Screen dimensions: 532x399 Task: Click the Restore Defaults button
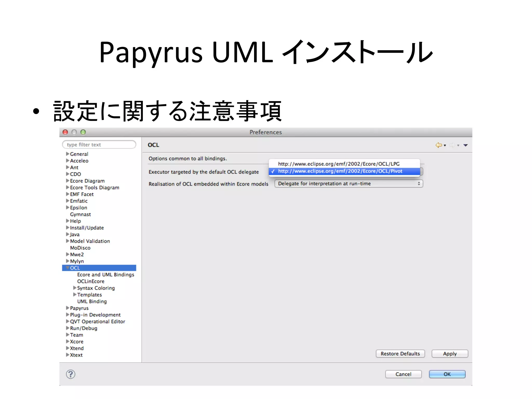pos(400,354)
